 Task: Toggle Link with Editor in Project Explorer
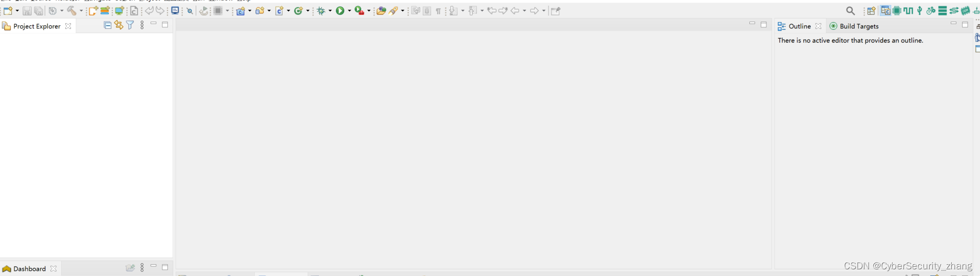pos(119,25)
